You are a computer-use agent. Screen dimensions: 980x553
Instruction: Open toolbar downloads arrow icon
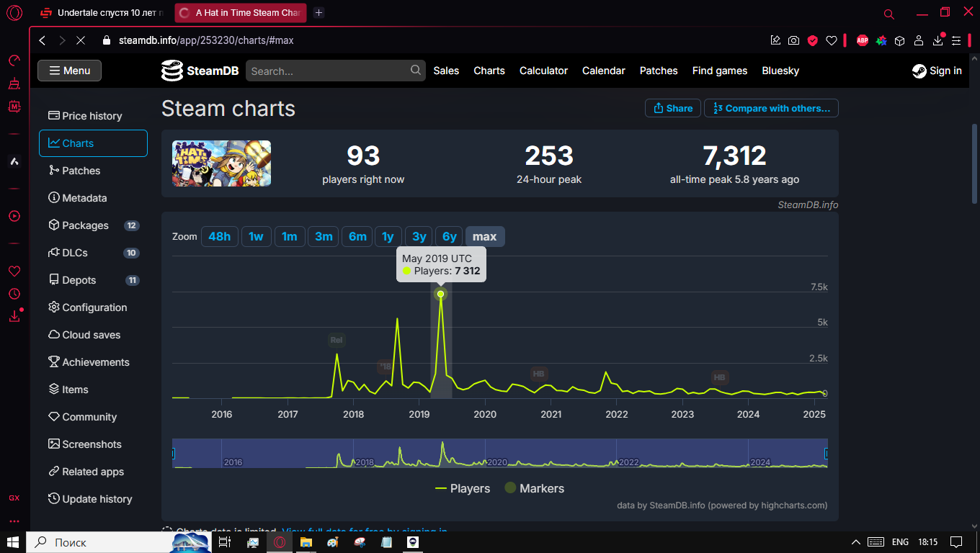(x=938, y=40)
